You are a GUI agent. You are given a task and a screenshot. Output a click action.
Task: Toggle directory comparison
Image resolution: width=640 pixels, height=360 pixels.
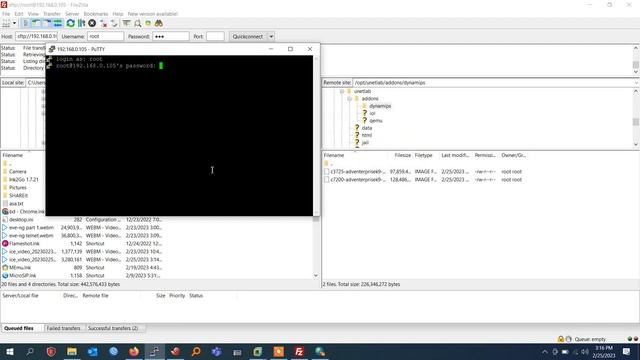138,23
